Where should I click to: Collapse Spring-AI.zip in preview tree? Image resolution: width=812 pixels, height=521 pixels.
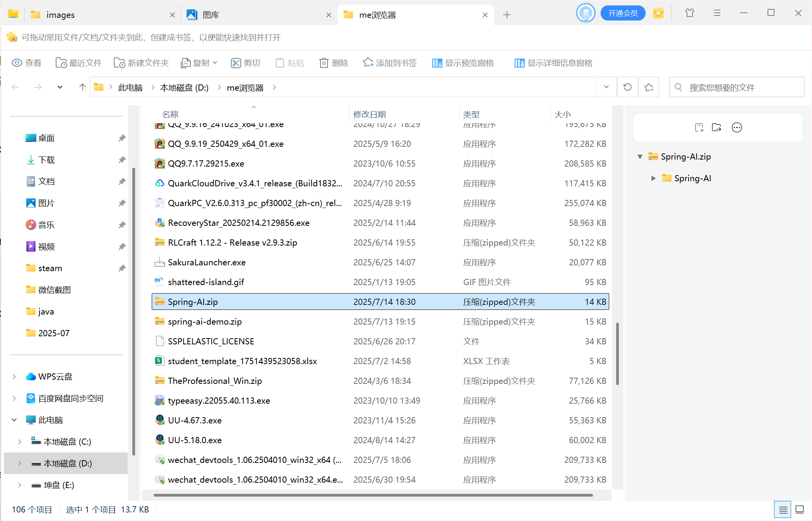(640, 156)
